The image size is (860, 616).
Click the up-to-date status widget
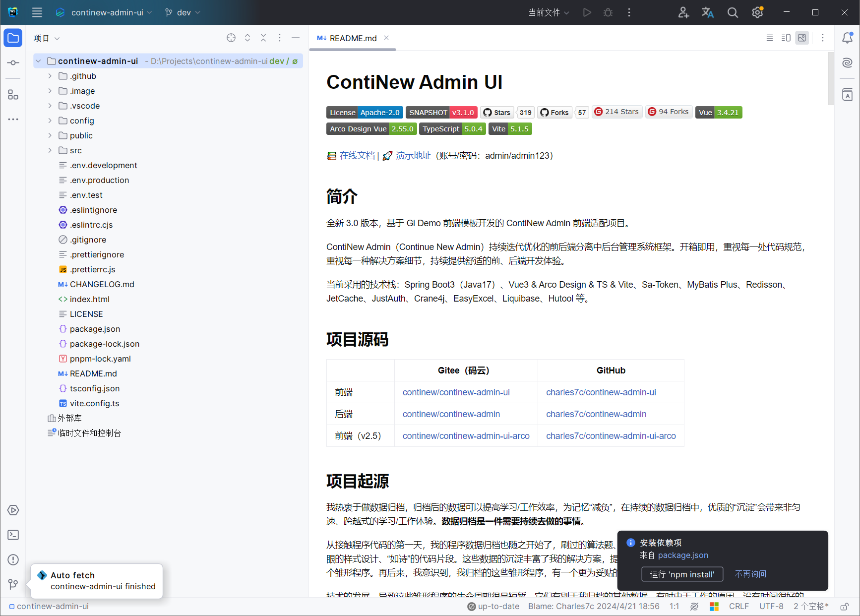(493, 607)
